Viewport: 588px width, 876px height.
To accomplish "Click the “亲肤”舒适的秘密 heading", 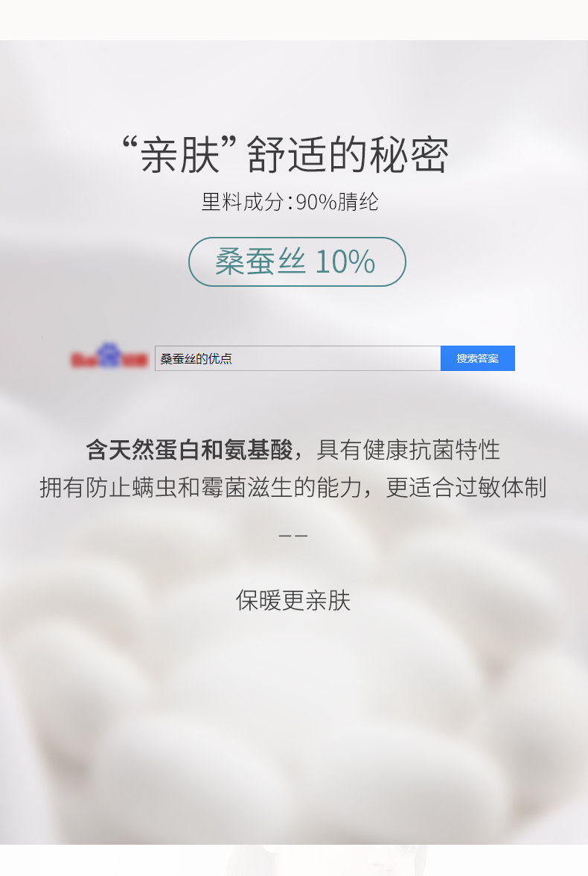I will (286, 154).
